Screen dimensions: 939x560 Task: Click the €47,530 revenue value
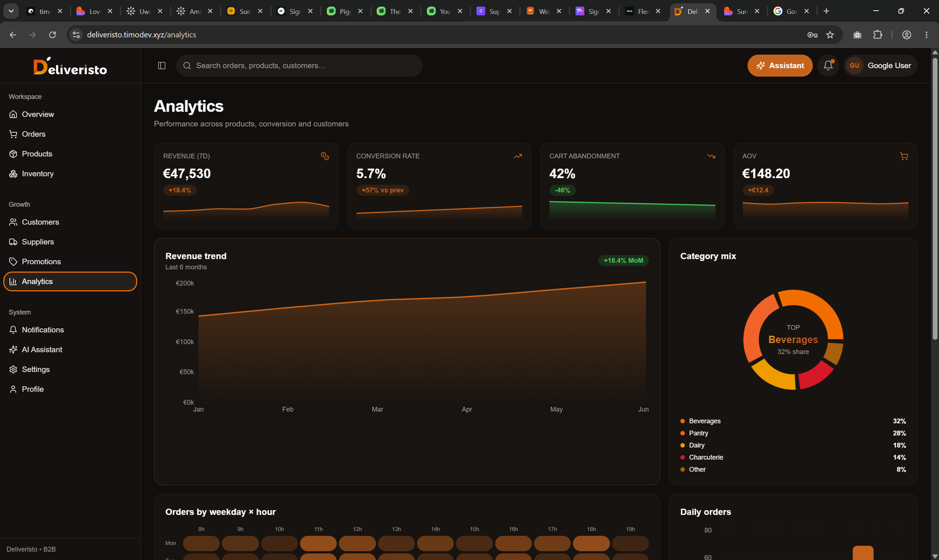click(x=187, y=174)
